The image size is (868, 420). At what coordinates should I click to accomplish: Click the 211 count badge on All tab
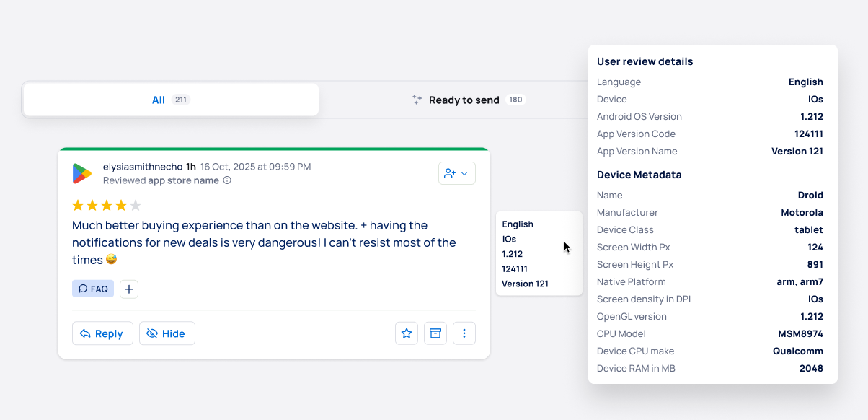(180, 100)
